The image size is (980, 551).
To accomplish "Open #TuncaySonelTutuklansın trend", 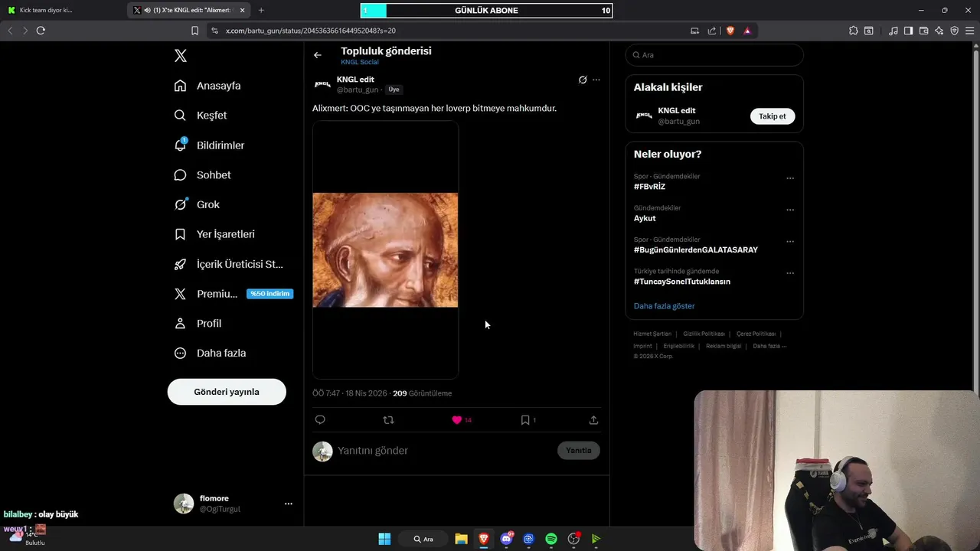I will (682, 282).
